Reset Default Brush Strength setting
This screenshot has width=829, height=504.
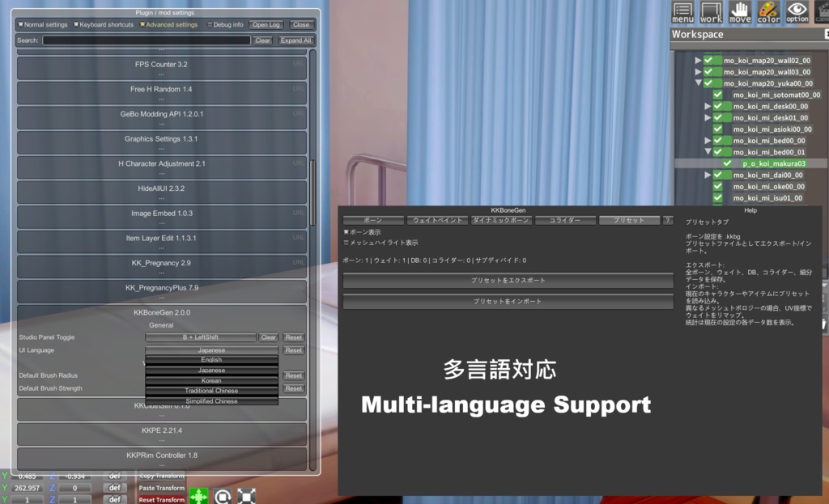(x=293, y=388)
